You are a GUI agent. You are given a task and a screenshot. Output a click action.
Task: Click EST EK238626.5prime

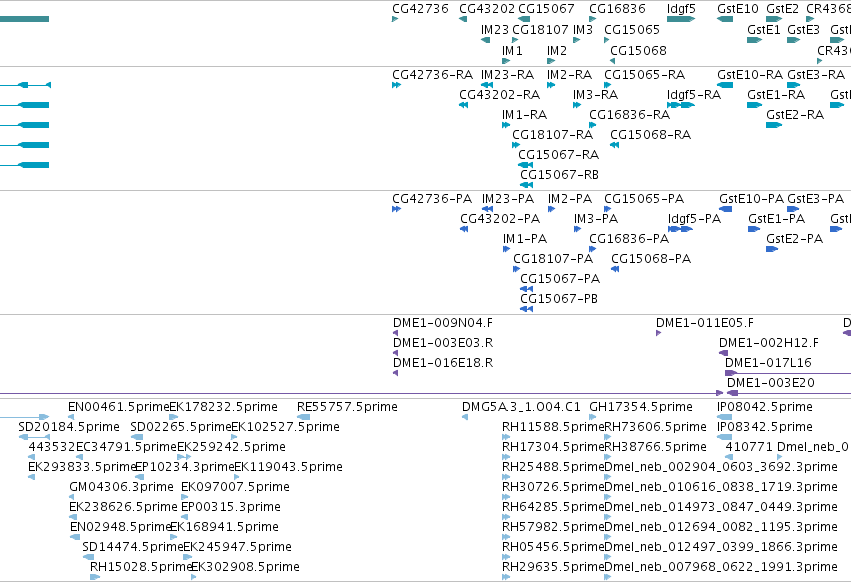click(123, 507)
